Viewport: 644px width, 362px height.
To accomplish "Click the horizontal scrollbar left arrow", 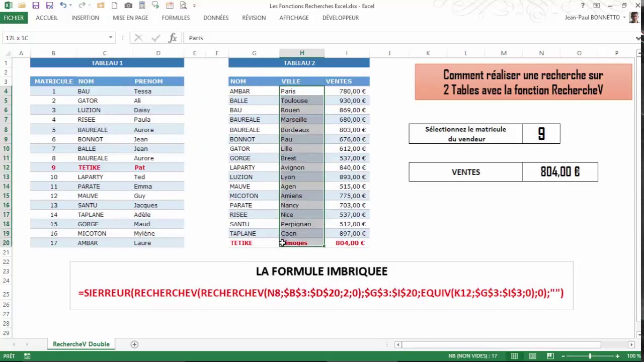I will [x=398, y=344].
